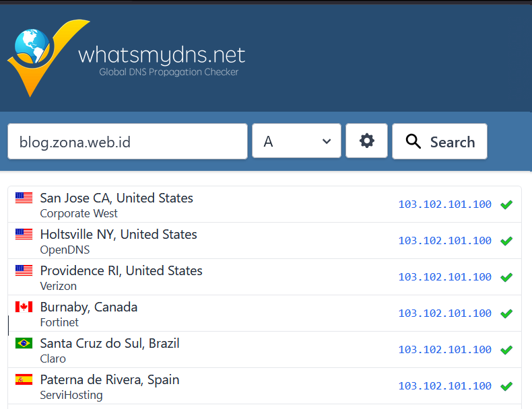Open settings via the gear button
532x409 pixels.
click(366, 141)
